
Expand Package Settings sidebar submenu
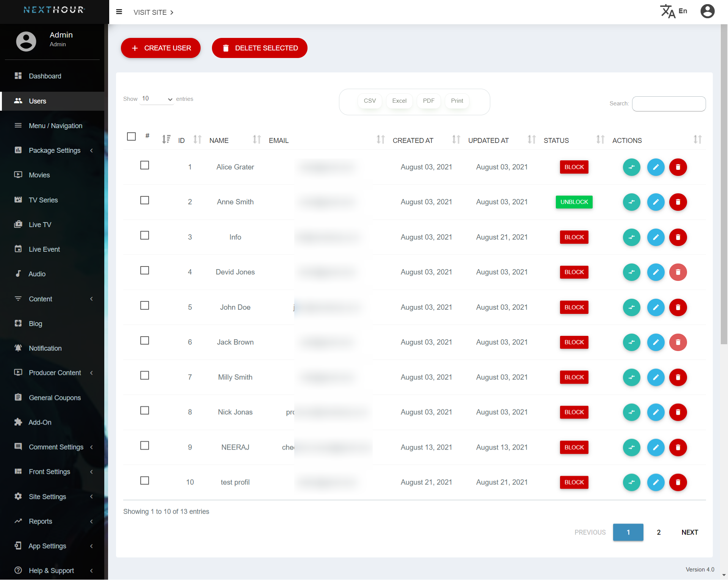click(x=55, y=150)
